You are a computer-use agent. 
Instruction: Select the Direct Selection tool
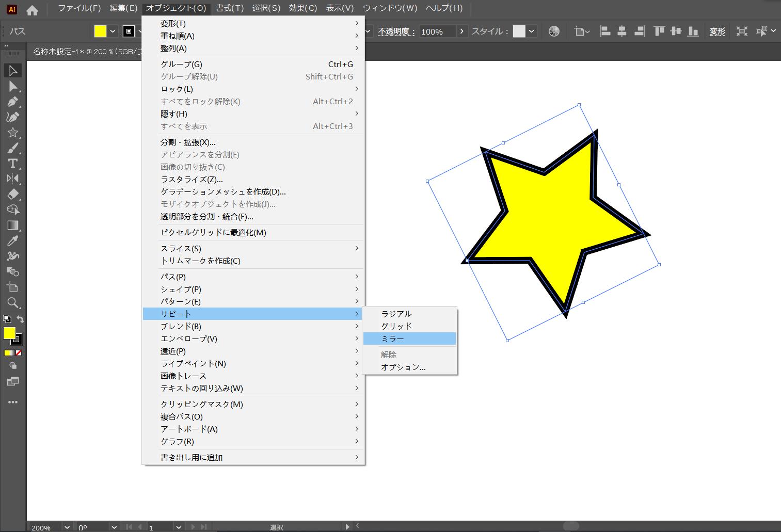13,86
